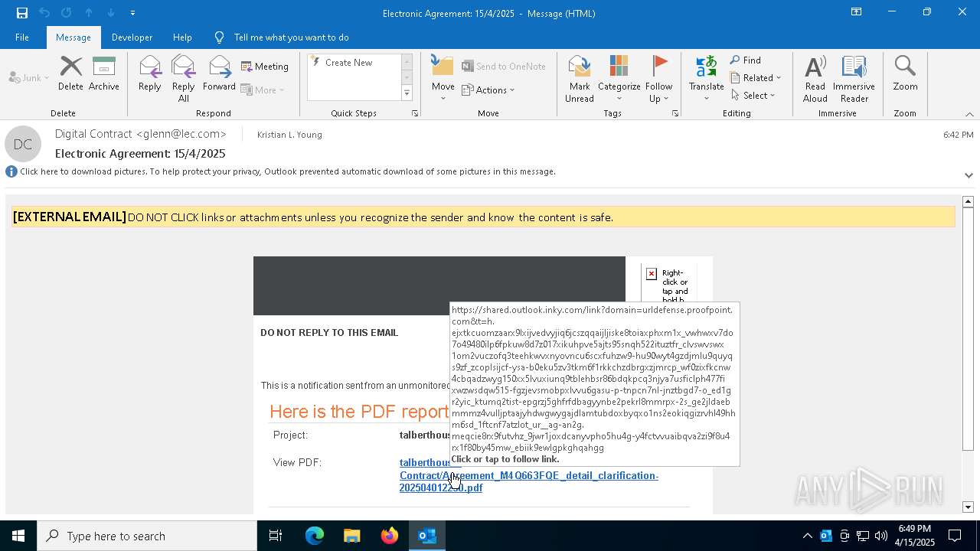Open the Follow Up flag menu
Screen dimensions: 980x551
[x=658, y=79]
